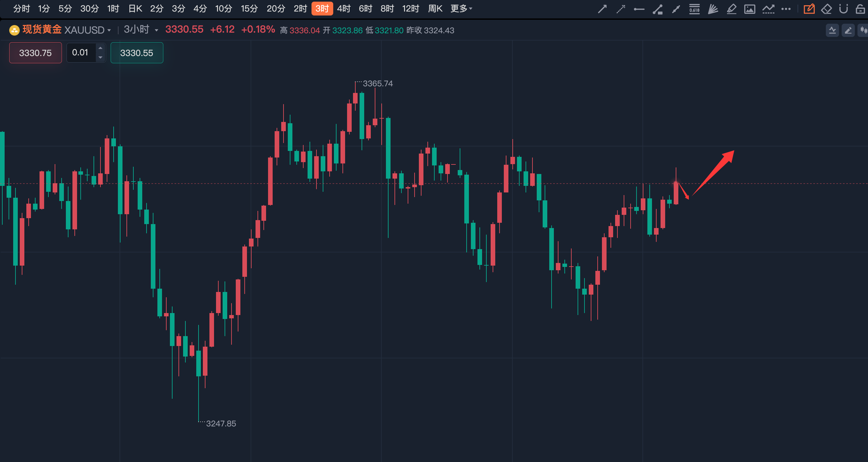The width and height of the screenshot is (868, 462).
Task: Increase lot size with up stepper arrow
Action: pos(100,48)
